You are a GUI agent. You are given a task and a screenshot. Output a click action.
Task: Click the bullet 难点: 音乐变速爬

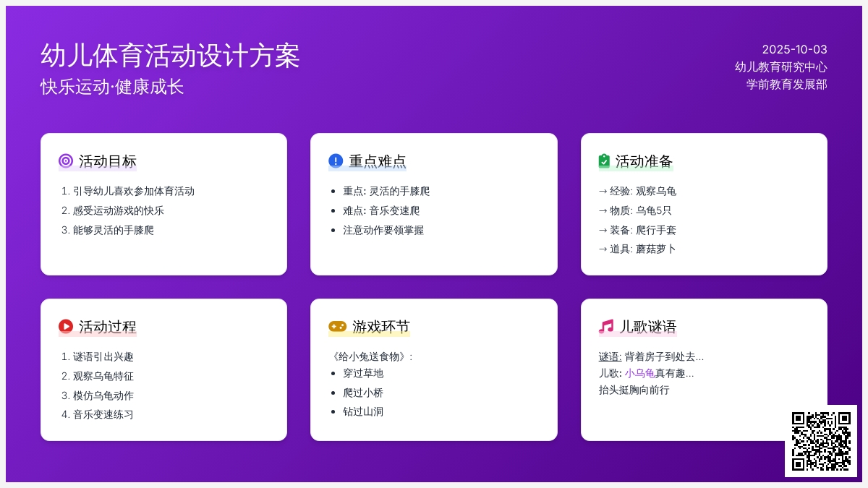click(x=380, y=210)
